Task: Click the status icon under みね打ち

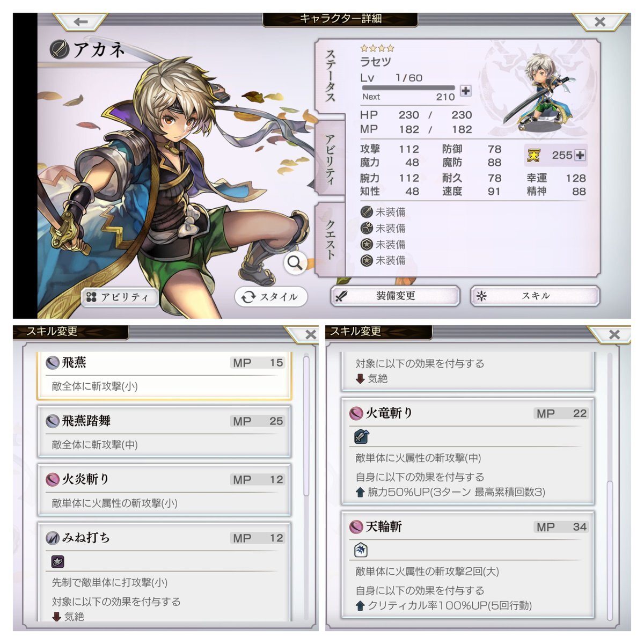Action: tap(58, 561)
